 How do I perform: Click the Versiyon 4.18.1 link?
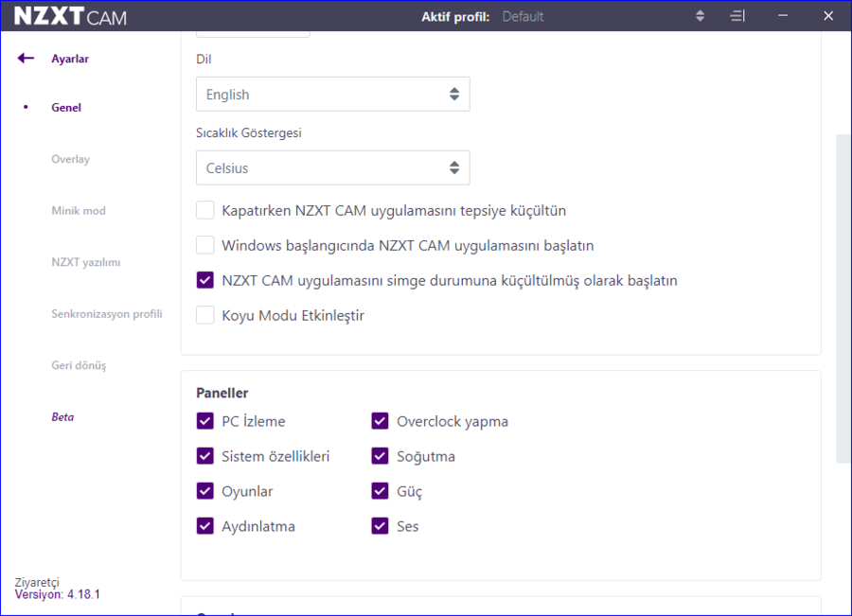(x=58, y=594)
